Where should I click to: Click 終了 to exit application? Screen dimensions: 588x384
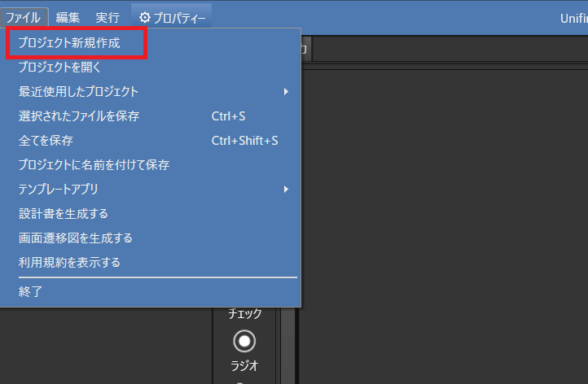[x=30, y=291]
